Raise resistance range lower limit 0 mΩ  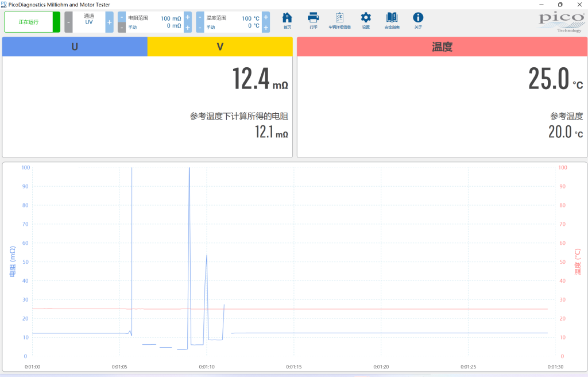coord(188,28)
